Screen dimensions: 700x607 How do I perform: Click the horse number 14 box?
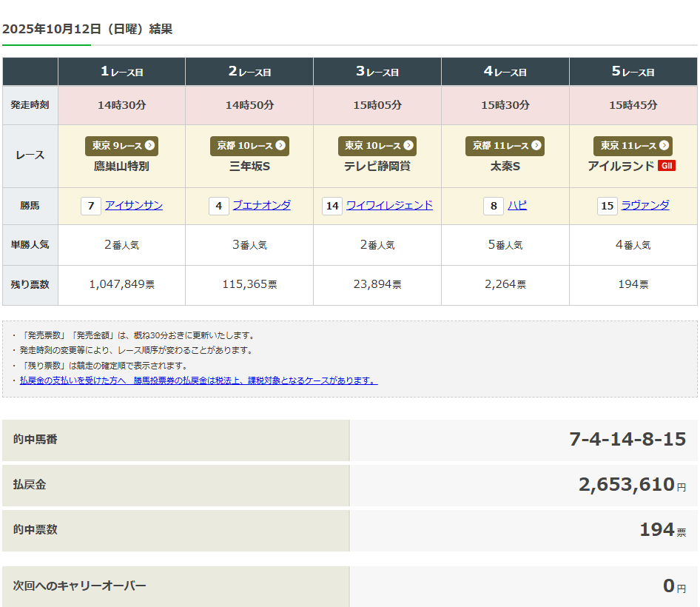pos(332,206)
